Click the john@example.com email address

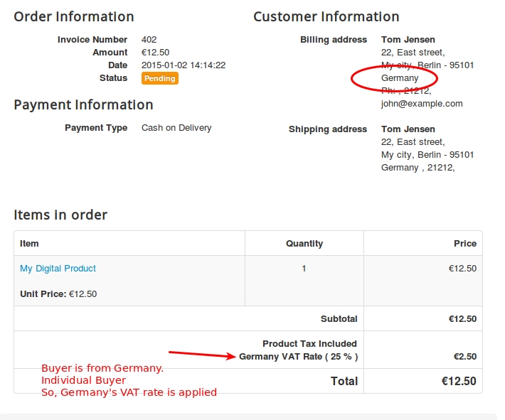click(422, 104)
